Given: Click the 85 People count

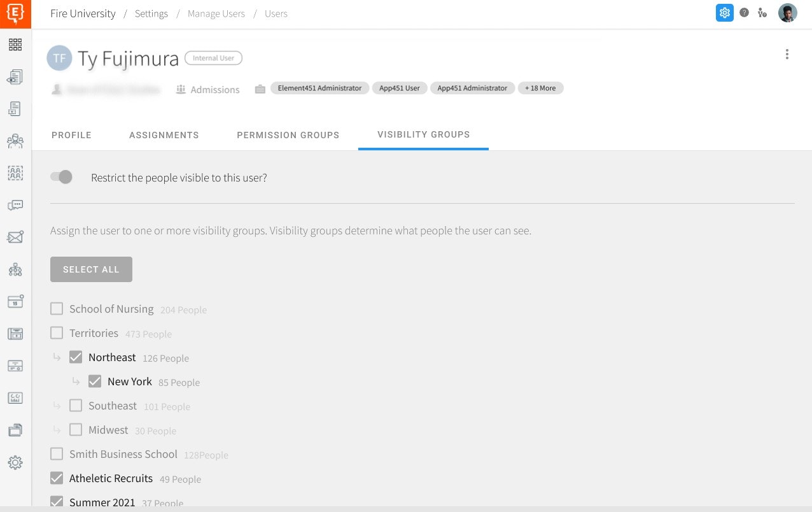Looking at the screenshot, I should point(179,383).
